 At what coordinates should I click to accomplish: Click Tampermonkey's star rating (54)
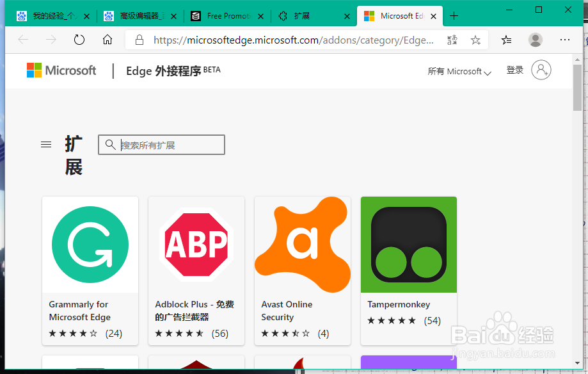click(x=404, y=321)
